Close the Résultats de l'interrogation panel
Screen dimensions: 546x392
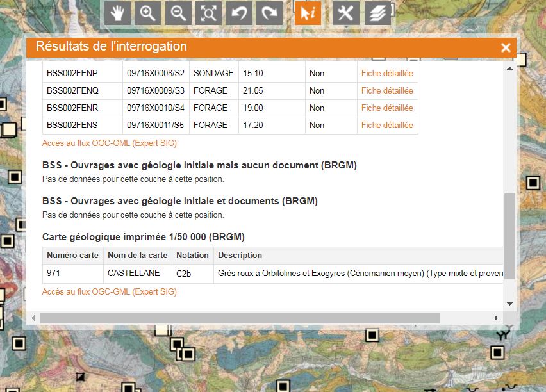coord(506,48)
